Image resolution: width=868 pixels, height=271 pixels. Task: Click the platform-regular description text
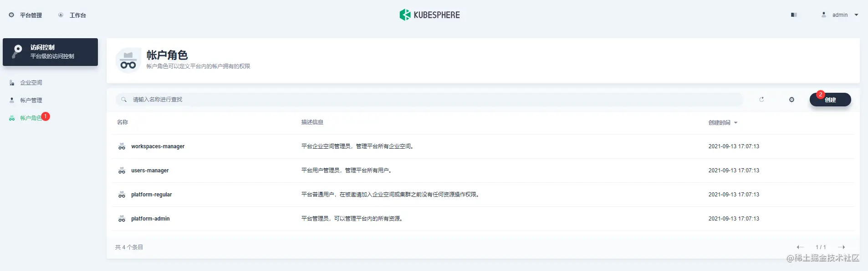[x=391, y=195]
